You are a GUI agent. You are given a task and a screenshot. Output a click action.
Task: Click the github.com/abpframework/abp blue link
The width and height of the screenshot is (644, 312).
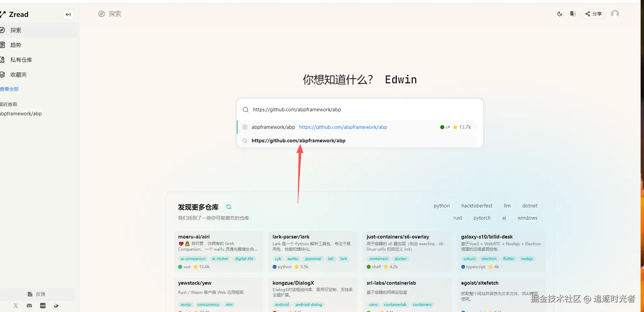tap(343, 127)
